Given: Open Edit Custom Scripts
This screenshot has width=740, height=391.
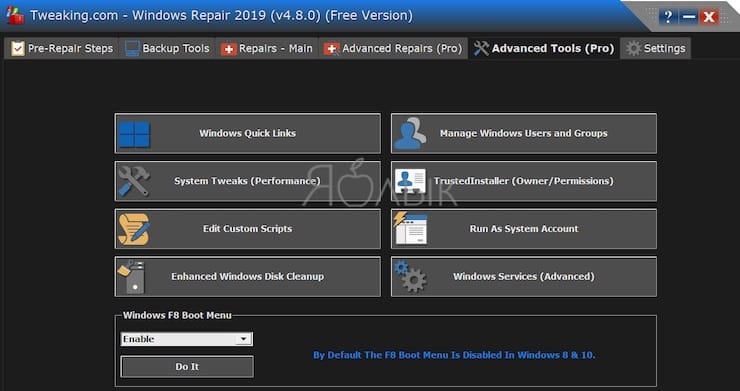Looking at the screenshot, I should click(247, 229).
